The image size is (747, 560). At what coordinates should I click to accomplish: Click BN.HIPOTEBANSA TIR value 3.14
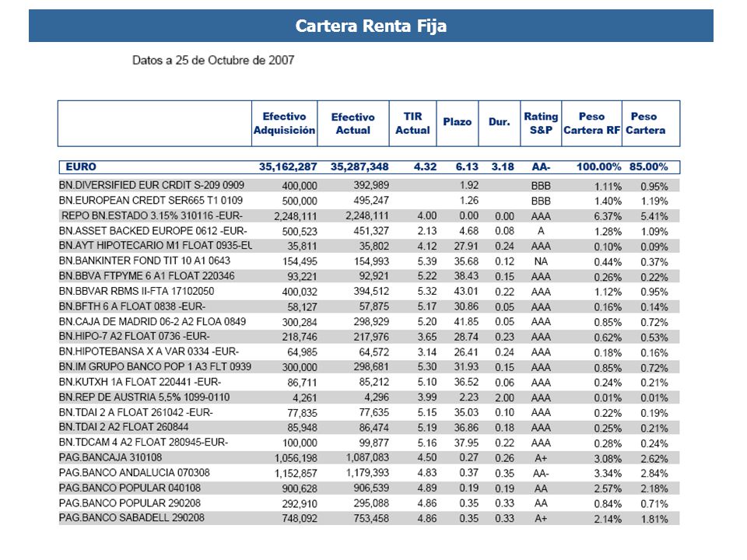pos(427,352)
